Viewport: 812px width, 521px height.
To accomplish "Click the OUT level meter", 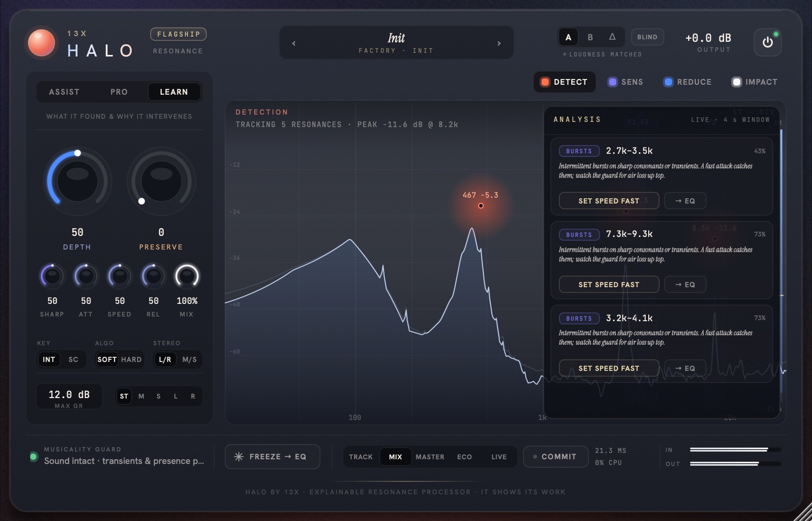I will (x=736, y=464).
